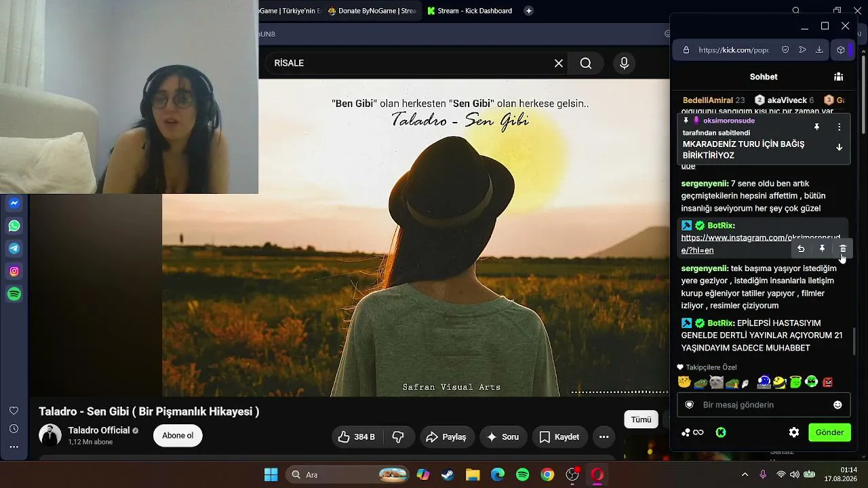Open downloads from the popout address bar
Viewport: 868px width, 488px height.
pos(819,49)
